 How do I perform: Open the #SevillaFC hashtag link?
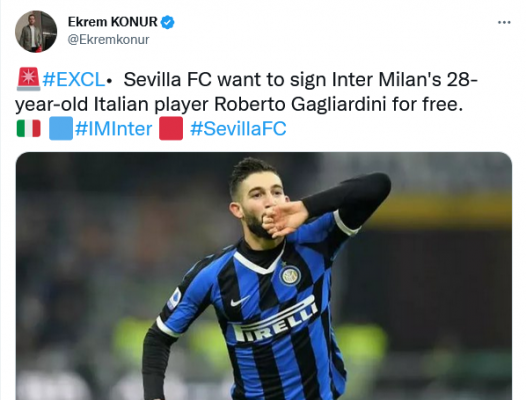pos(238,129)
